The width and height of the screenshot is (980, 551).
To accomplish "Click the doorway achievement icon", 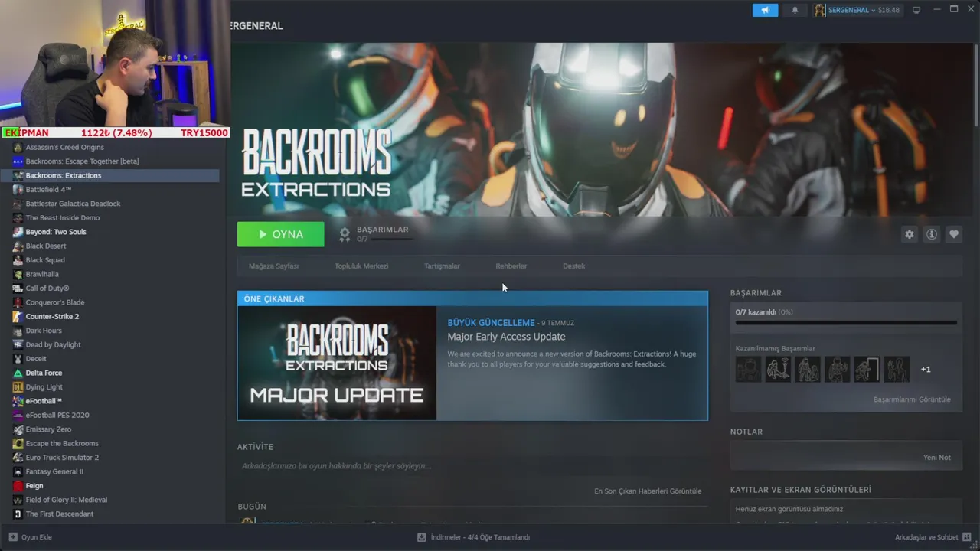I will (x=867, y=370).
